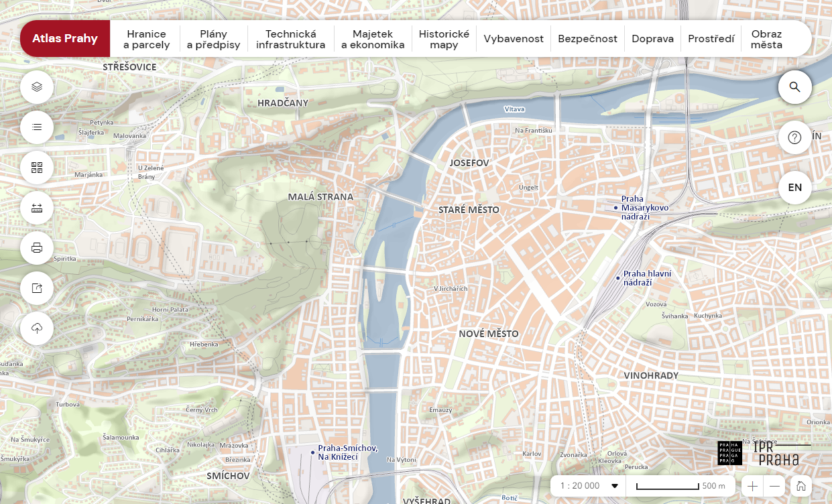
Task: Zoom in with the plus button
Action: point(752,486)
